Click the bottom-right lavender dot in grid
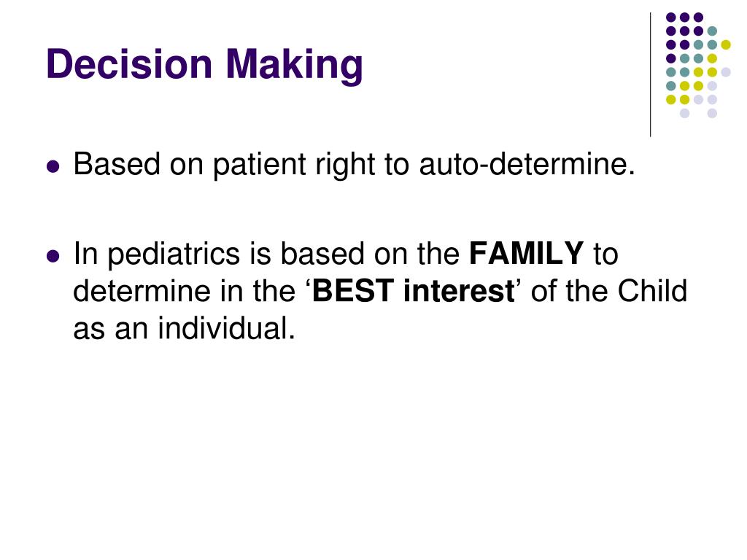 click(x=712, y=113)
